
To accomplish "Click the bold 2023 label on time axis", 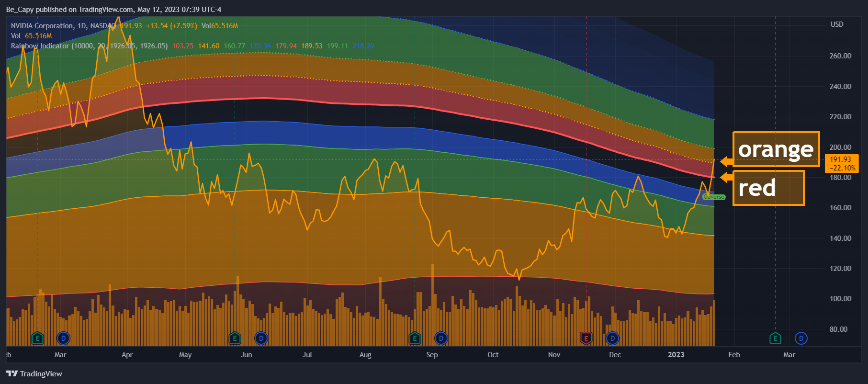I will point(676,355).
